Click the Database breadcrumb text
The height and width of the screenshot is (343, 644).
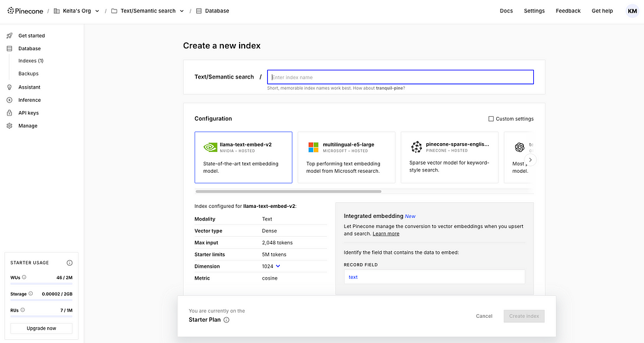point(217,11)
